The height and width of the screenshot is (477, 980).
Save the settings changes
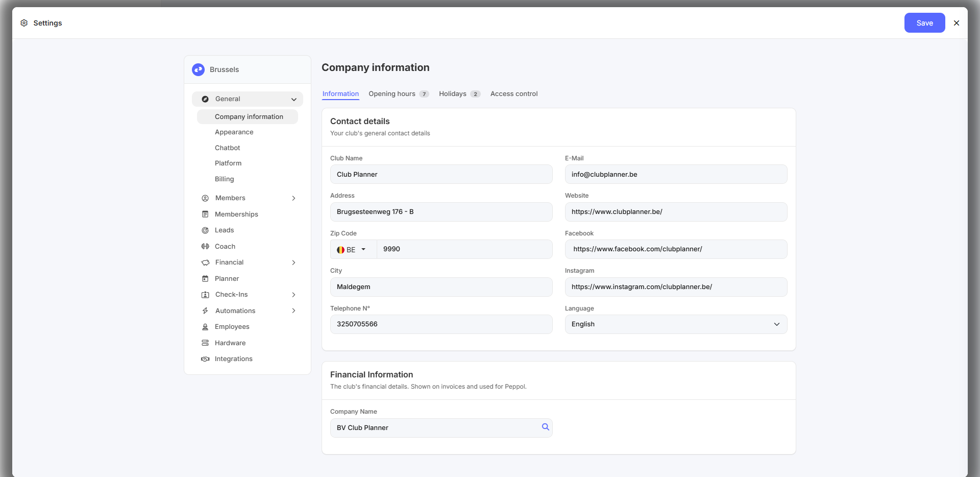pos(924,23)
